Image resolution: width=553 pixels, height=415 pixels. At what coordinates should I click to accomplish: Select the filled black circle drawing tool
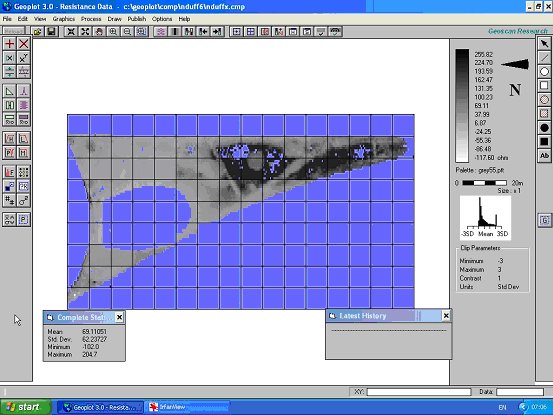[x=544, y=128]
